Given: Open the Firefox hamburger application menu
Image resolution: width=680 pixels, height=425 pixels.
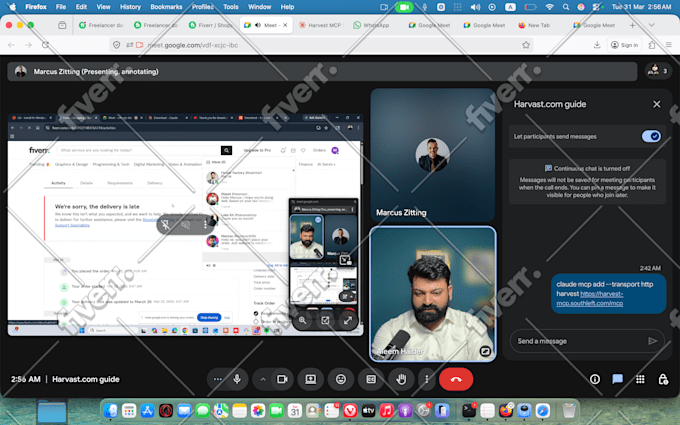Looking at the screenshot, I should (669, 45).
